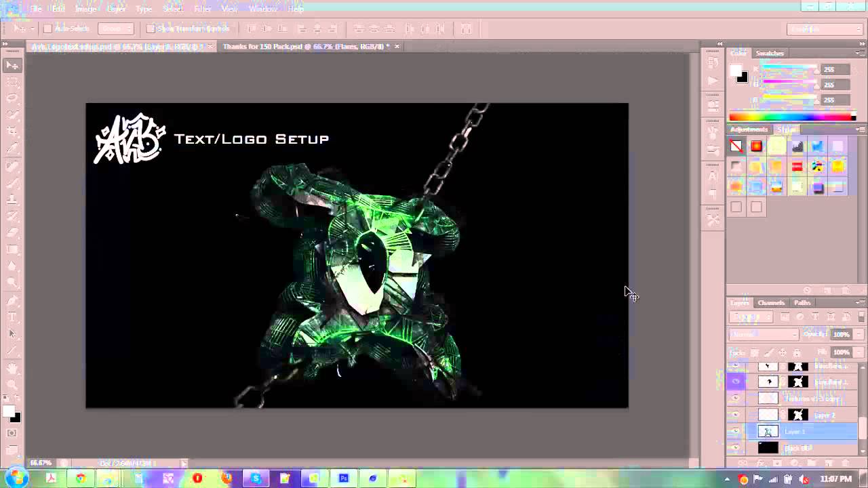Image resolution: width=868 pixels, height=488 pixels.
Task: Open the collapsed Paragraph panel icon
Action: [713, 195]
